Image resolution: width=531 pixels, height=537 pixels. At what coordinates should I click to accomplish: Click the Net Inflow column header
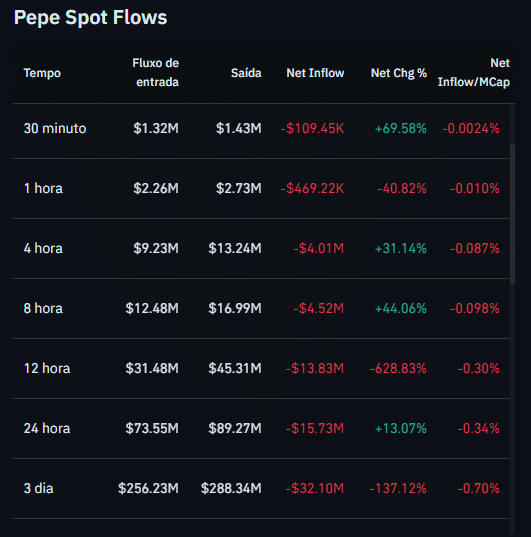(x=315, y=73)
